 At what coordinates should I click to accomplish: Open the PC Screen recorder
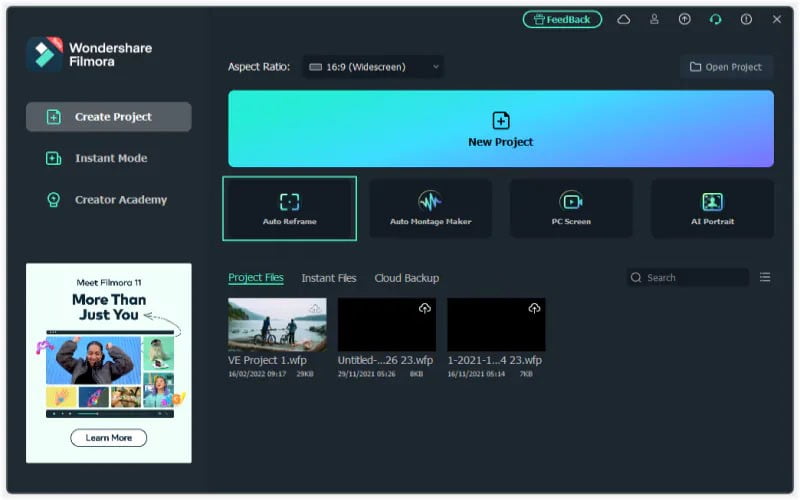coord(571,208)
